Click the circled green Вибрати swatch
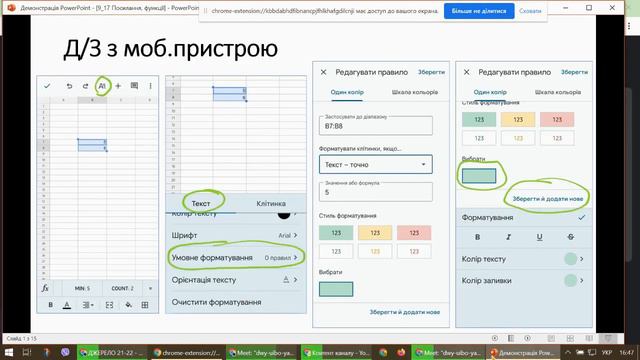Image resolution: width=640 pixels, height=360 pixels. coord(479,176)
